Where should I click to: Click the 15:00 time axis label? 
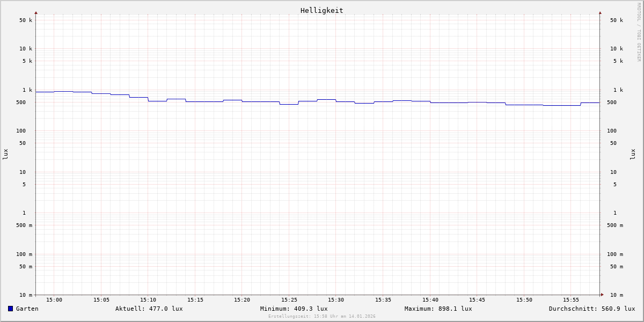pos(54,300)
